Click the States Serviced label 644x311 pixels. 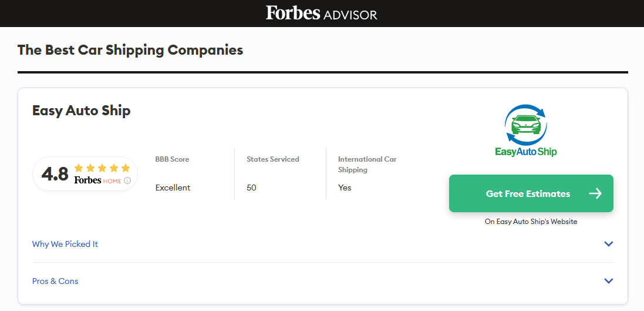coord(272,159)
